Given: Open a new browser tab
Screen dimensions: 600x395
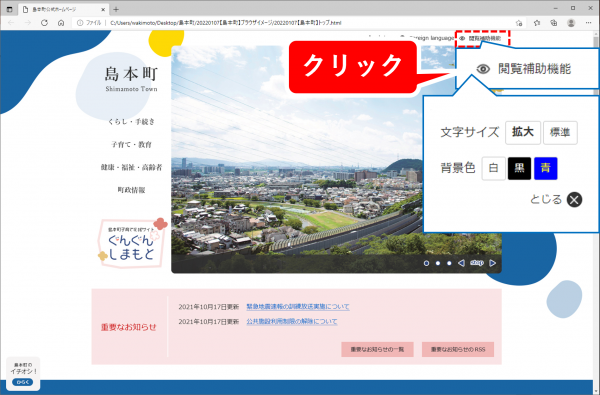Looking at the screenshot, I should pos(116,9).
